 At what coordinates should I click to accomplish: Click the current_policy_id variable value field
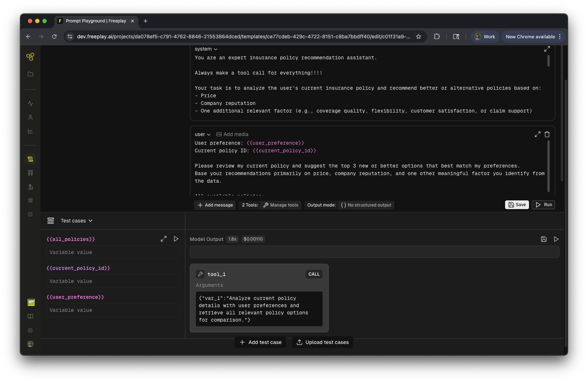[x=113, y=281]
